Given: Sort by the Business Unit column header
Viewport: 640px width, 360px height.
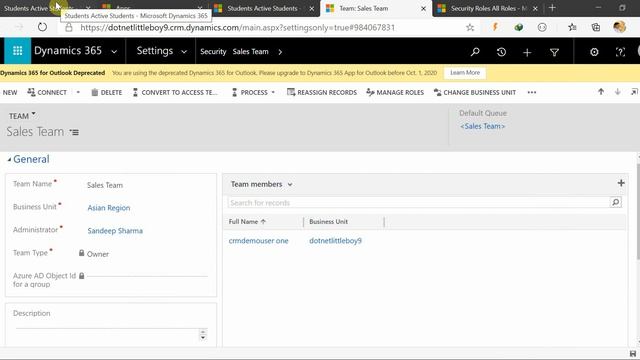Looking at the screenshot, I should pyautogui.click(x=328, y=222).
